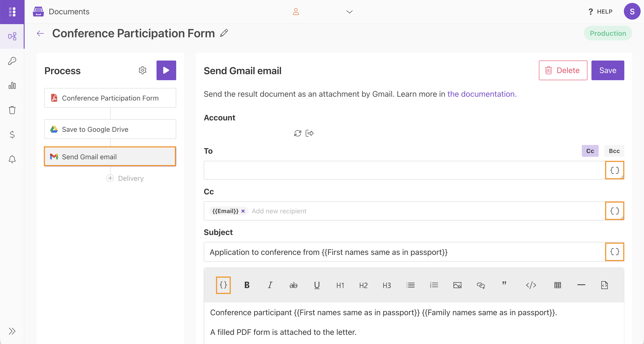The image size is (644, 344).
Task: Open the notifications bell icon
Action: [12, 159]
